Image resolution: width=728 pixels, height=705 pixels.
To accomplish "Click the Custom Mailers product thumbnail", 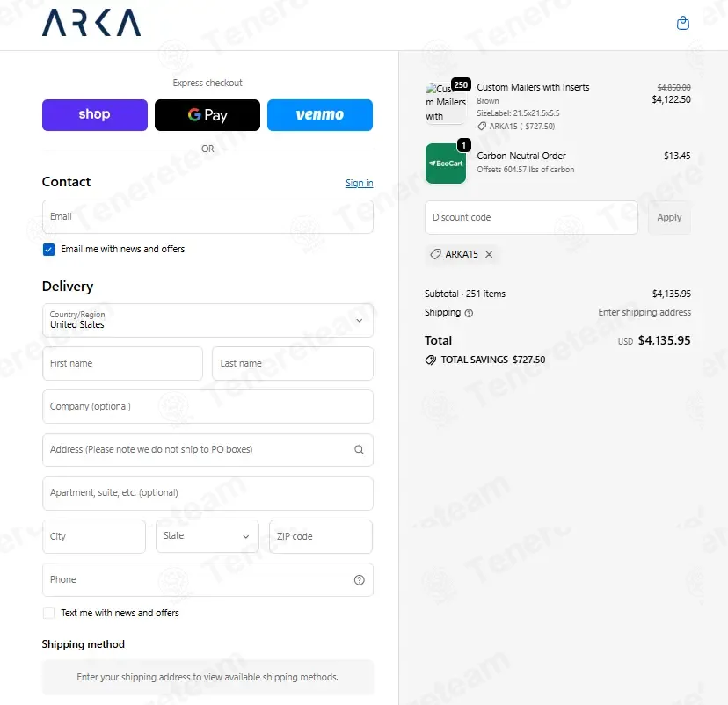I will tap(445, 103).
